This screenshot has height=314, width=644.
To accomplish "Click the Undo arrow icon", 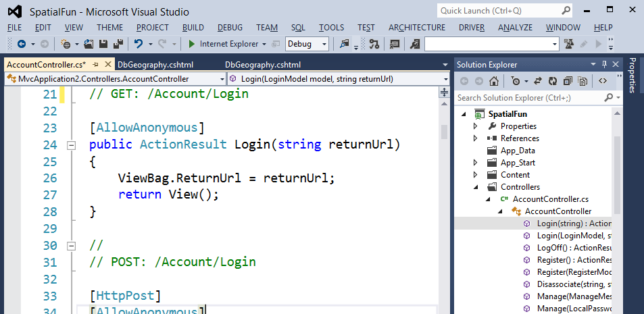I will click(x=139, y=44).
